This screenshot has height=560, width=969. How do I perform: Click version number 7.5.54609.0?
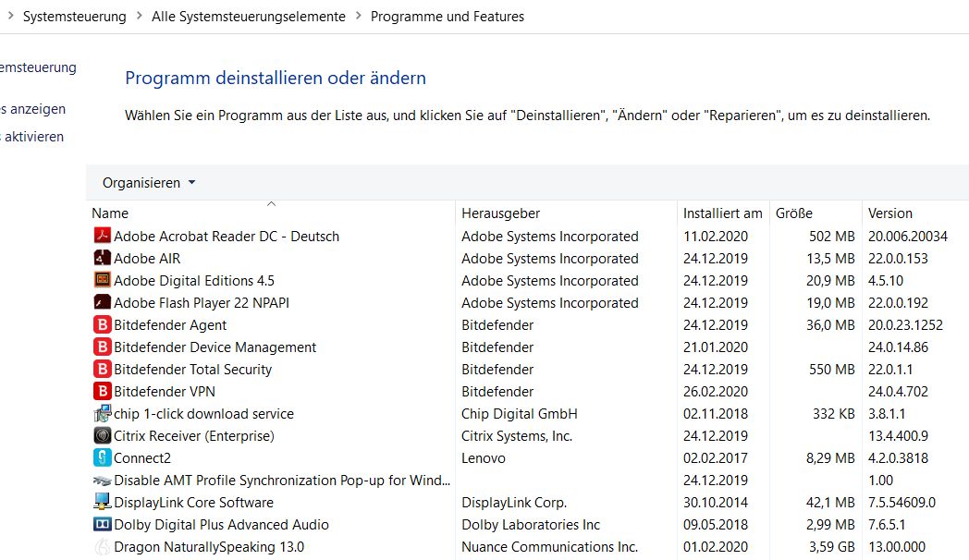[902, 504]
